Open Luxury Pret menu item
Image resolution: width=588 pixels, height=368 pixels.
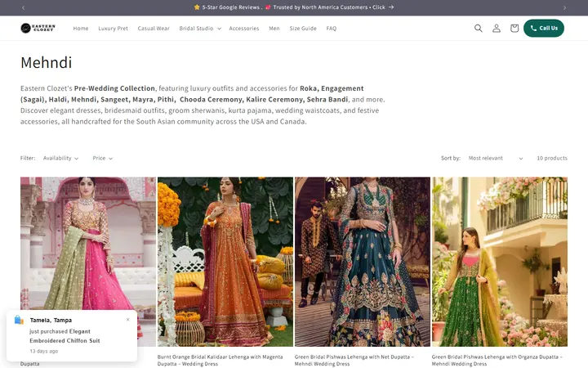coord(113,28)
